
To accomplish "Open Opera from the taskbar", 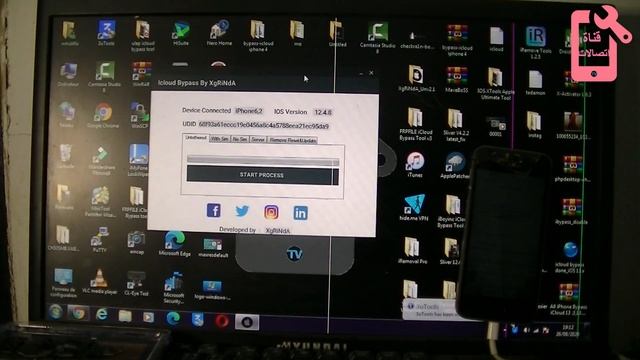I will click(222, 321).
